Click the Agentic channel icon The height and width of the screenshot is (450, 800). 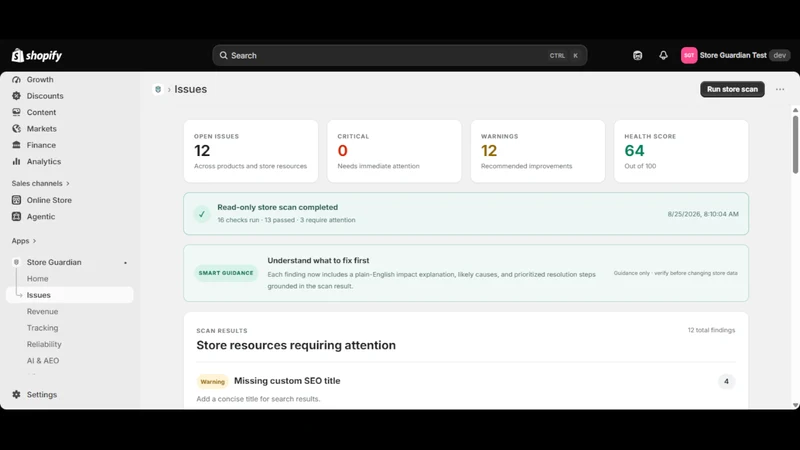(x=16, y=216)
